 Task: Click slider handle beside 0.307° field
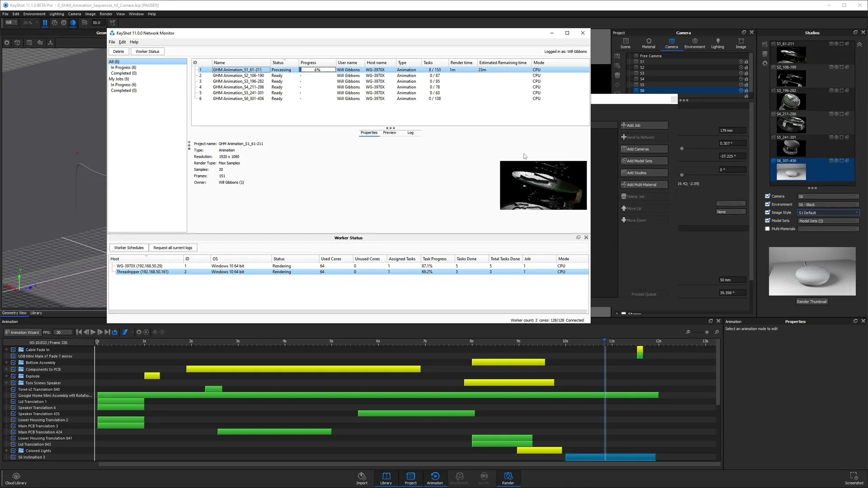(x=682, y=149)
